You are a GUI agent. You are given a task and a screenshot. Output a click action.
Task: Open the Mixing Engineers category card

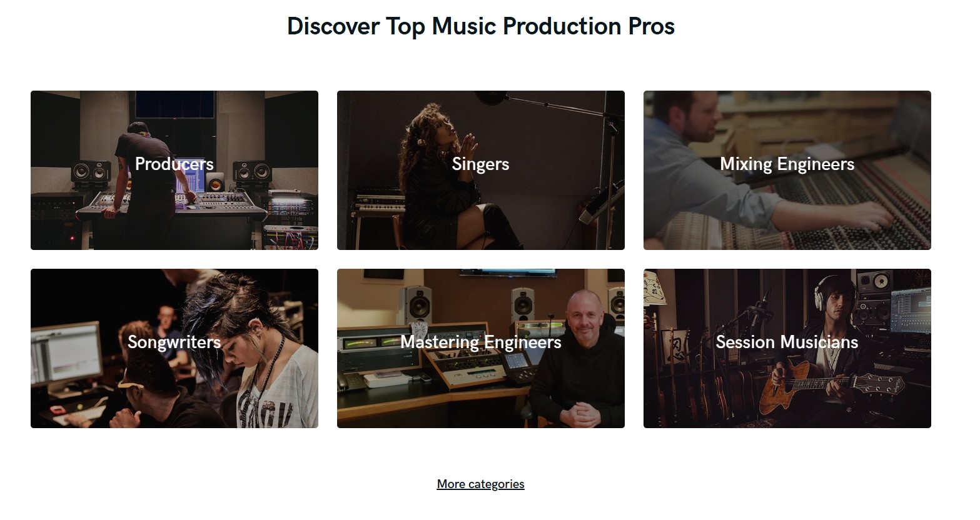pos(787,170)
